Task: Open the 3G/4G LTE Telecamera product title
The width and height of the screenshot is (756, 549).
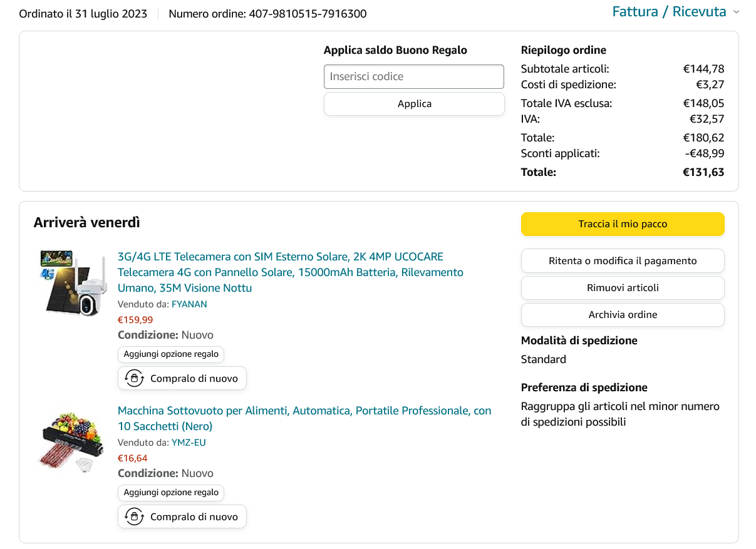Action: 290,272
